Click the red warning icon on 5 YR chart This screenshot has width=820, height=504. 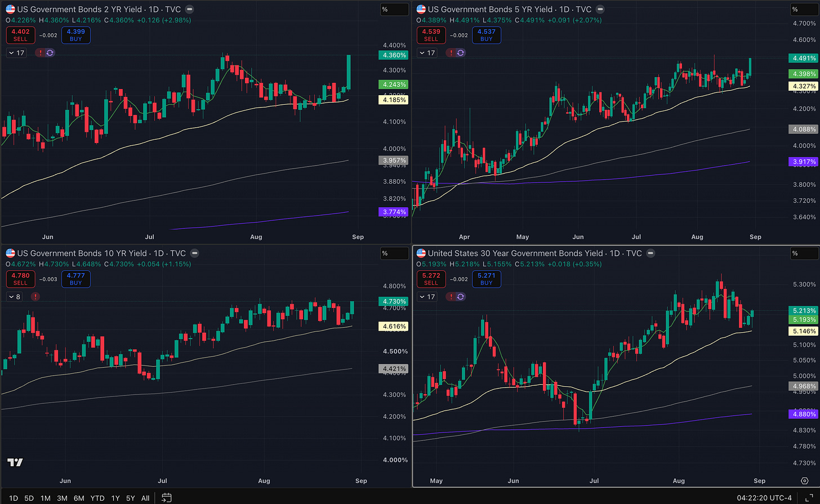pos(451,53)
